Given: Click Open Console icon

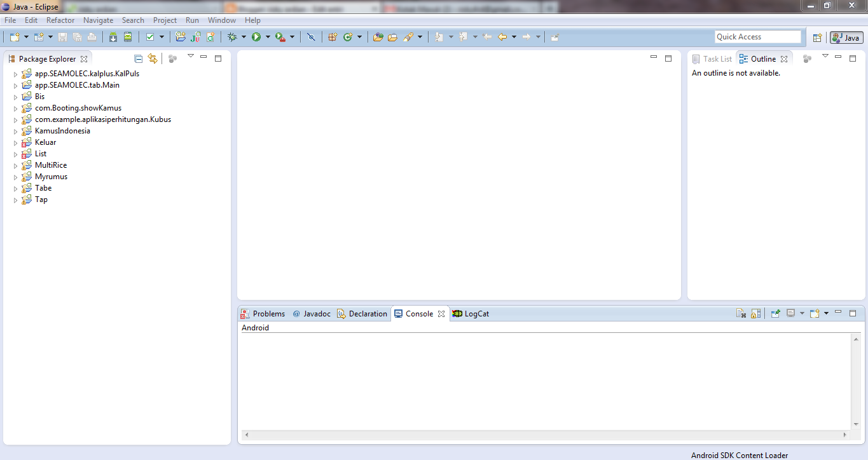Looking at the screenshot, I should 815,313.
